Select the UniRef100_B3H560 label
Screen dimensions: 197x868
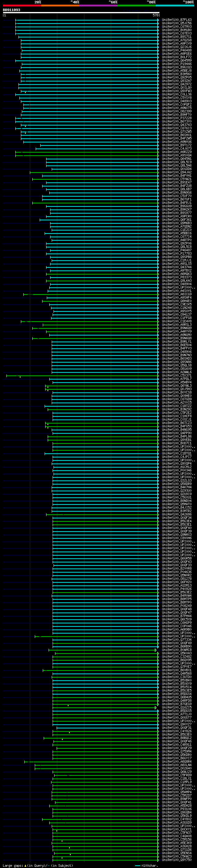177,74
